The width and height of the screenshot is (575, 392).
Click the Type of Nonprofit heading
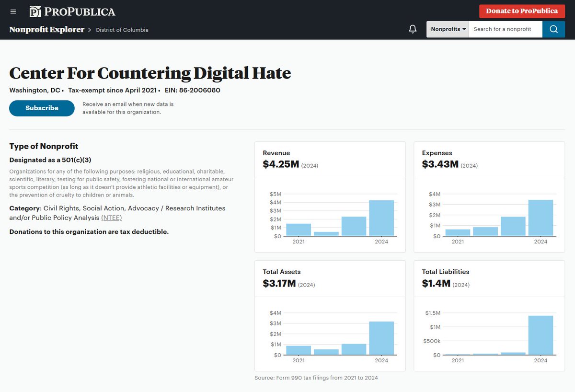click(x=44, y=146)
